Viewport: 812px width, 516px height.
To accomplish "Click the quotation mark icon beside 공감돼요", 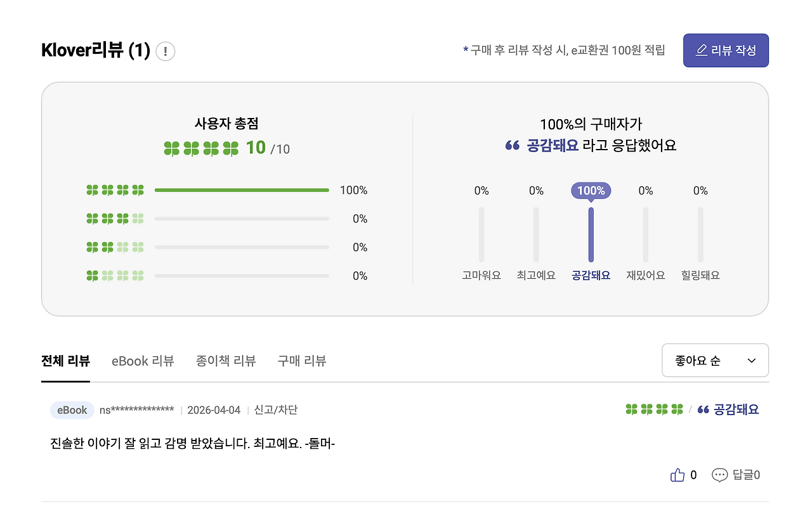I will pyautogui.click(x=704, y=410).
